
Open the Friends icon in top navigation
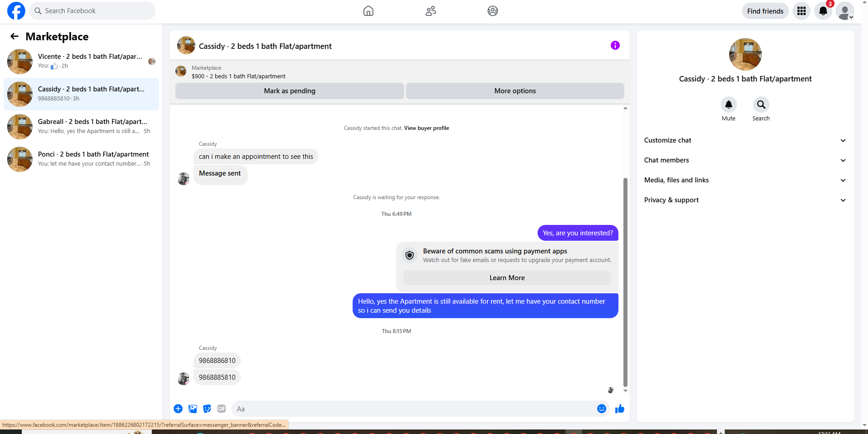pos(431,11)
